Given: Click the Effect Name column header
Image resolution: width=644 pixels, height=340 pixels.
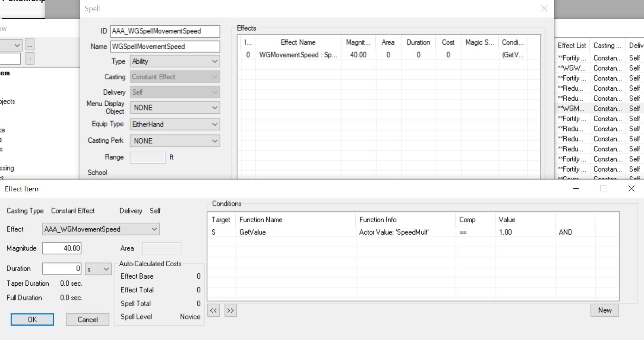Looking at the screenshot, I should [x=298, y=42].
